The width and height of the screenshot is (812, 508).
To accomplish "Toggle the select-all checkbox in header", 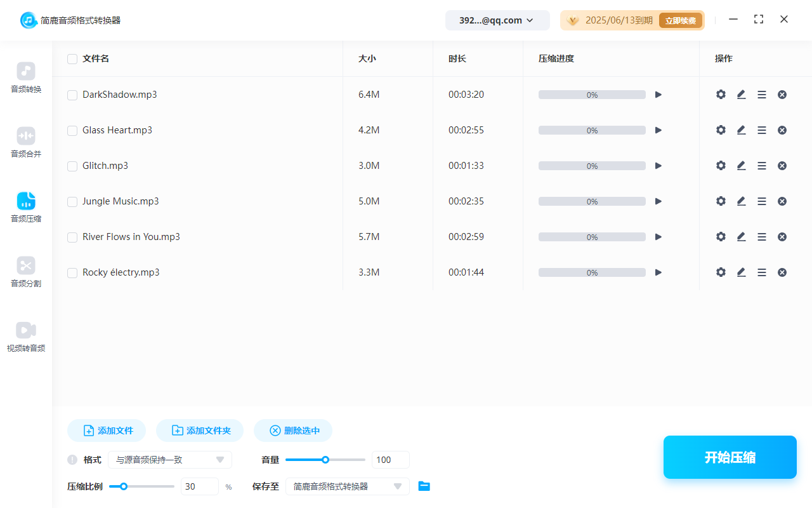I will pyautogui.click(x=72, y=59).
